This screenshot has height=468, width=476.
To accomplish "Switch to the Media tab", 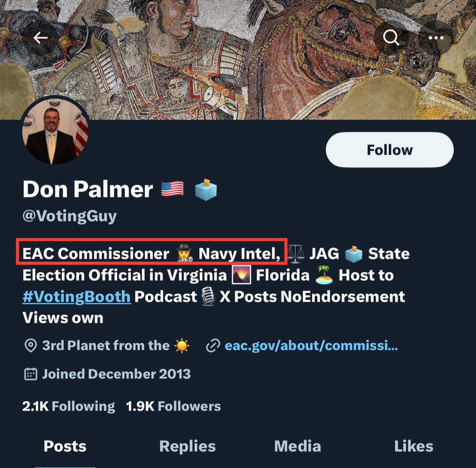I will pyautogui.click(x=297, y=446).
